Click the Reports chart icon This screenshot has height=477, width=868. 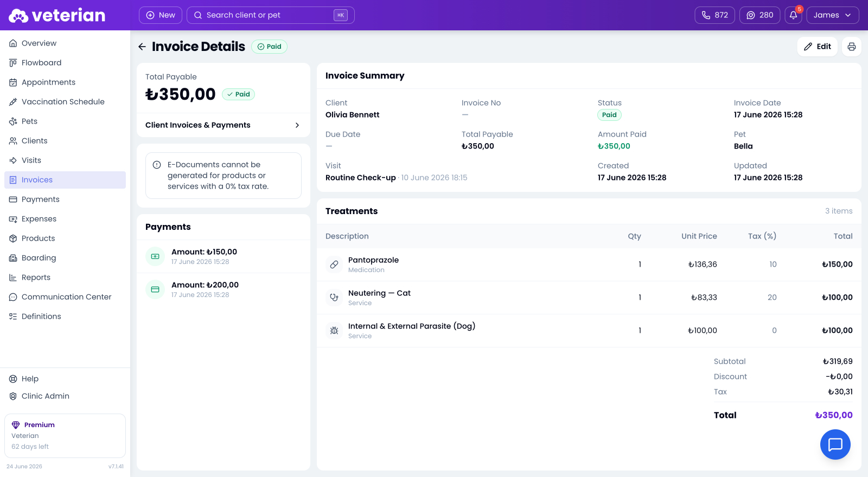point(13,278)
